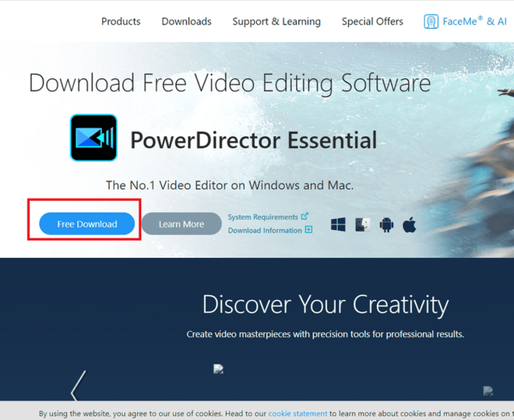Select the Android robot platform icon

(386, 225)
